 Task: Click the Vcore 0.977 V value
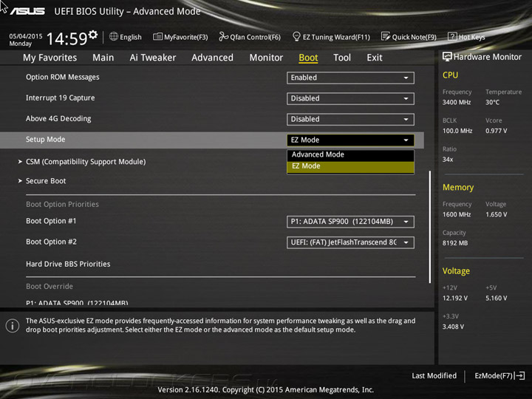coord(496,131)
